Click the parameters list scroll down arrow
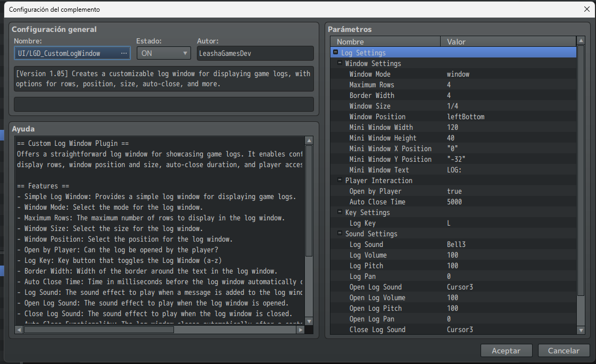596x364 pixels. (581, 330)
